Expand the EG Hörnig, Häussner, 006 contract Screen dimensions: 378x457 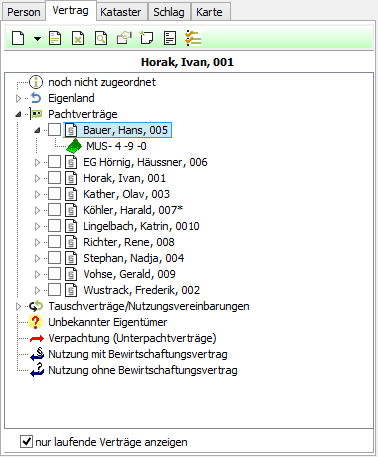(x=37, y=162)
